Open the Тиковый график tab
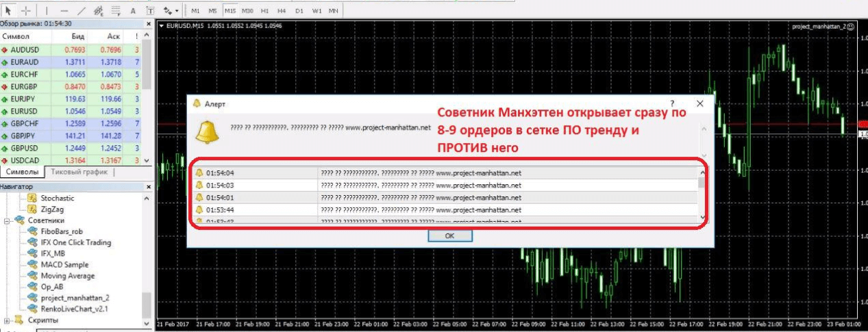 [79, 172]
